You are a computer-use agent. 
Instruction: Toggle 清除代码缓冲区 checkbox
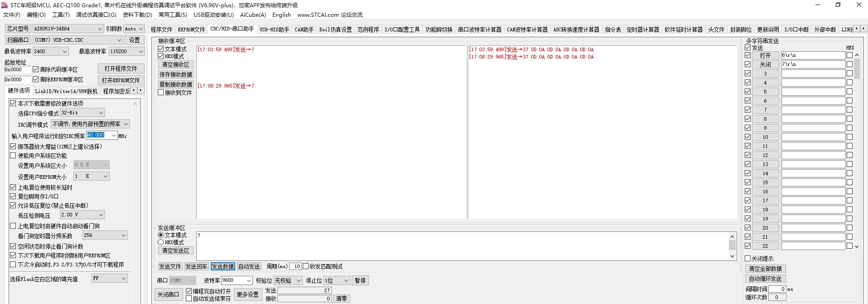[35, 69]
